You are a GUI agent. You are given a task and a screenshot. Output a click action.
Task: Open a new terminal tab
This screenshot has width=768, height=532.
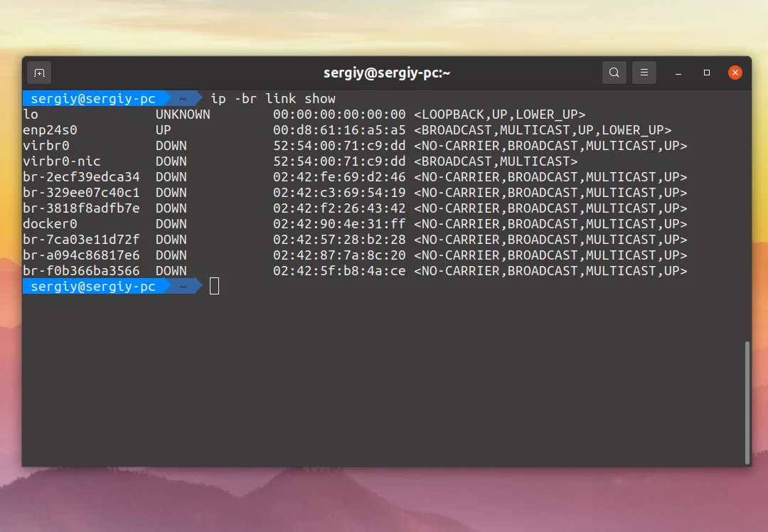[x=39, y=73]
